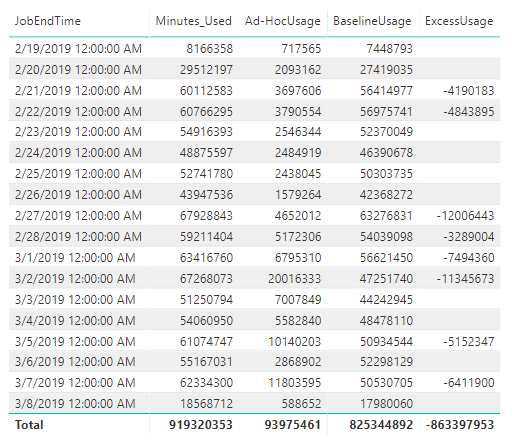521x441 pixels.
Task: Select BaselineUsage value 44242945
Action: [386, 300]
